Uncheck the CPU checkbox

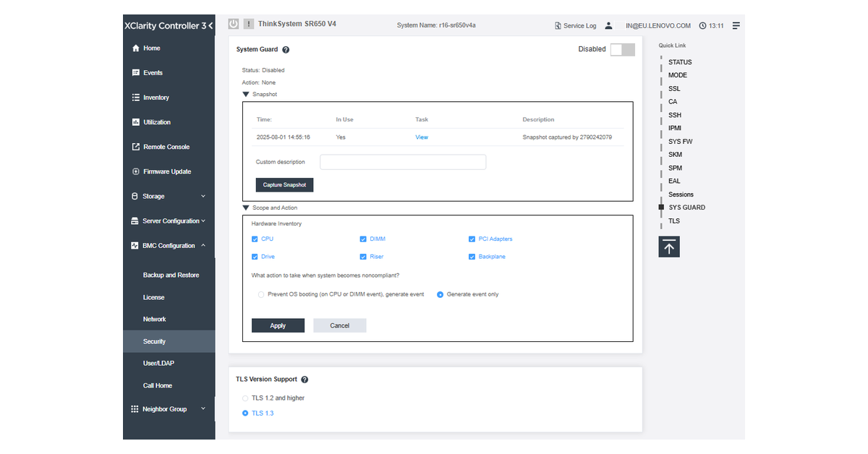pyautogui.click(x=255, y=239)
